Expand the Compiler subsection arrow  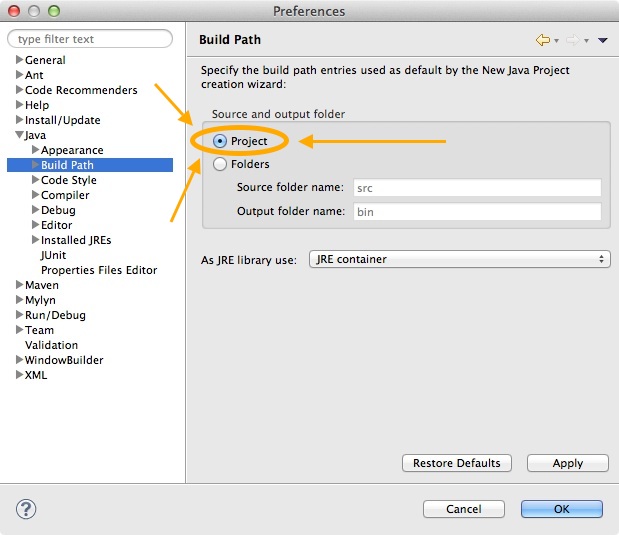[35, 195]
